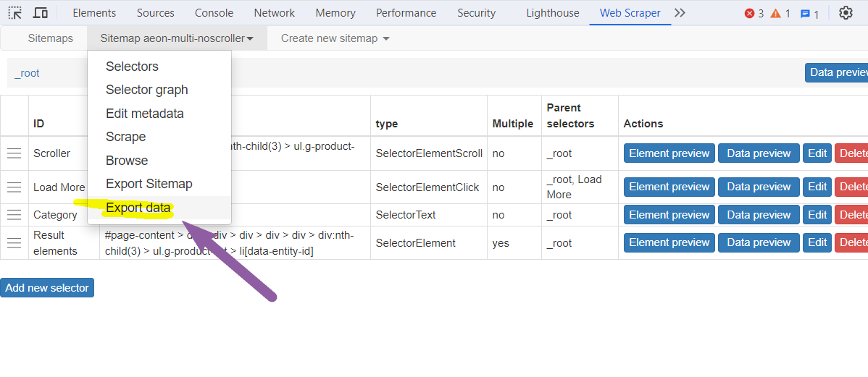Viewport: 868px width, 377px height.
Task: Click the _root breadcrumb link
Action: (x=27, y=73)
